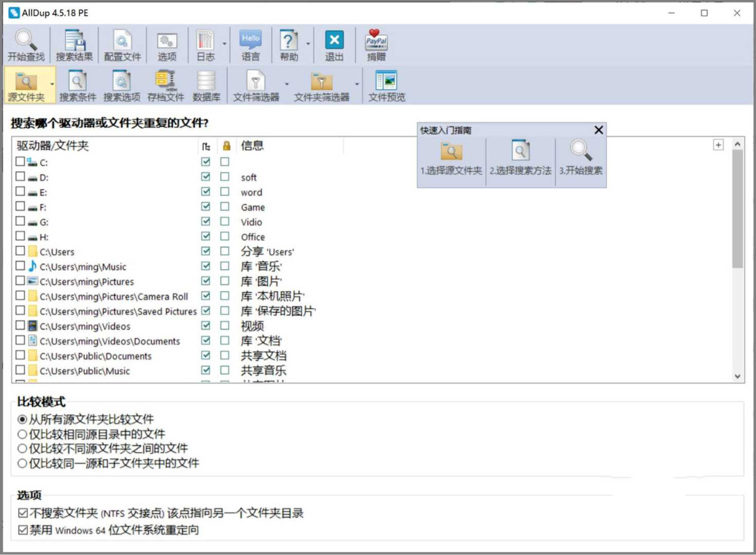Open the 文件预览 section
756x555 pixels.
386,85
